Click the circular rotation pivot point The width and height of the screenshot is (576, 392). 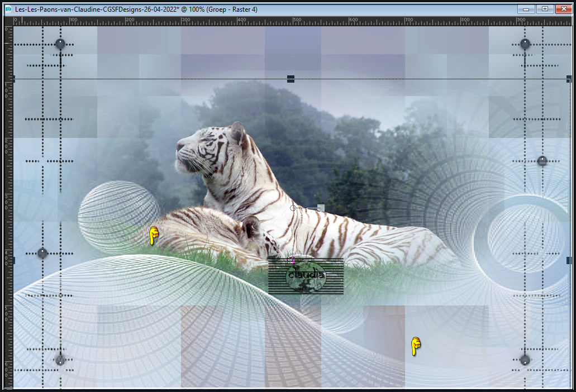pos(293,208)
